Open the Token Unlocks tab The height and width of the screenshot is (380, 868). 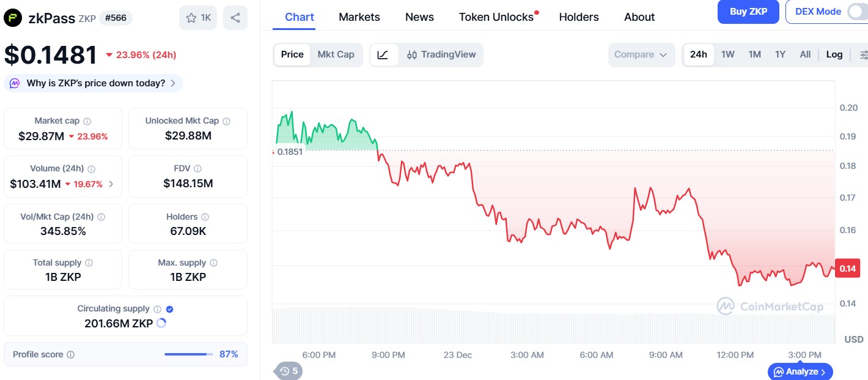[x=495, y=17]
